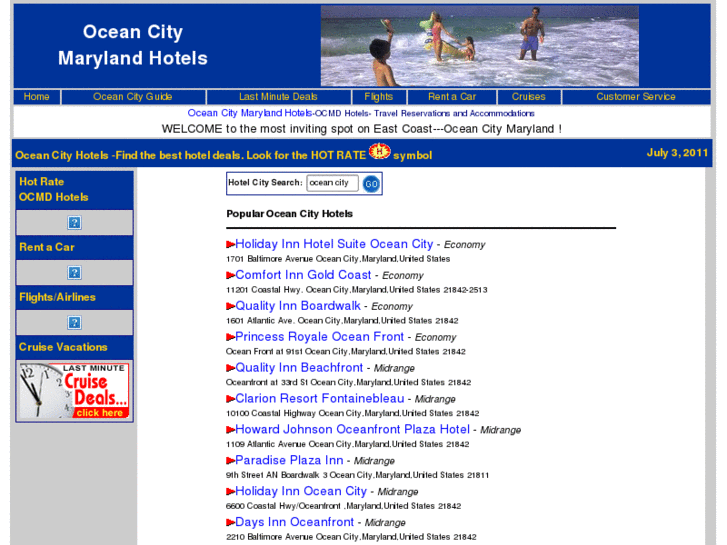Open the Home menu item
This screenshot has height=545, width=727.
point(37,96)
